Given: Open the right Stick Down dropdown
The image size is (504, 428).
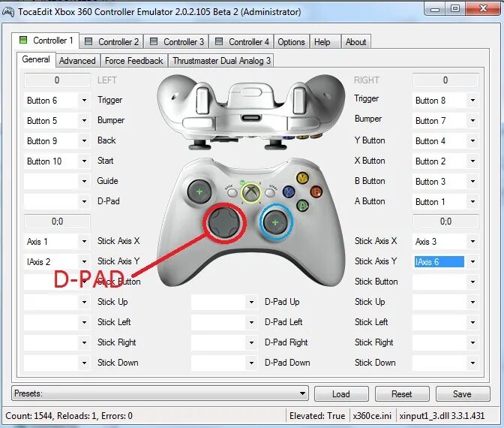Looking at the screenshot, I should click(x=472, y=363).
